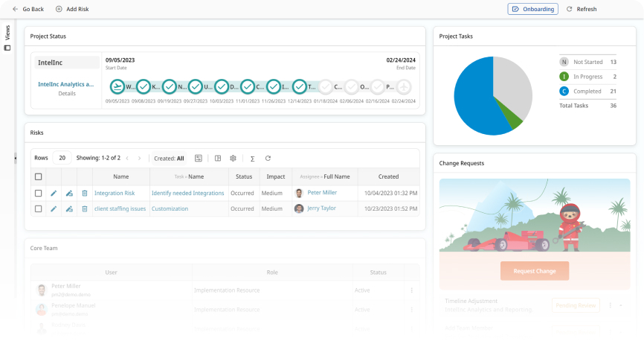Click the sigma summary icon
This screenshot has width=644, height=341.
253,159
